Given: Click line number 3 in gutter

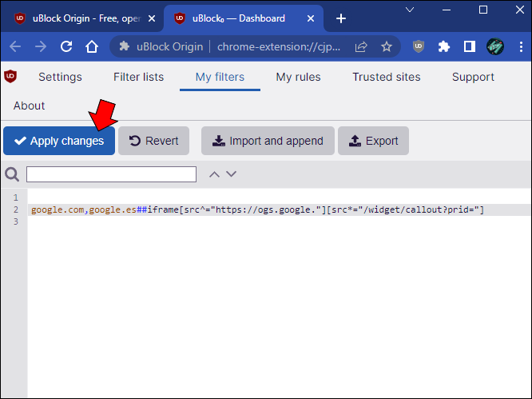Looking at the screenshot, I should [16, 221].
